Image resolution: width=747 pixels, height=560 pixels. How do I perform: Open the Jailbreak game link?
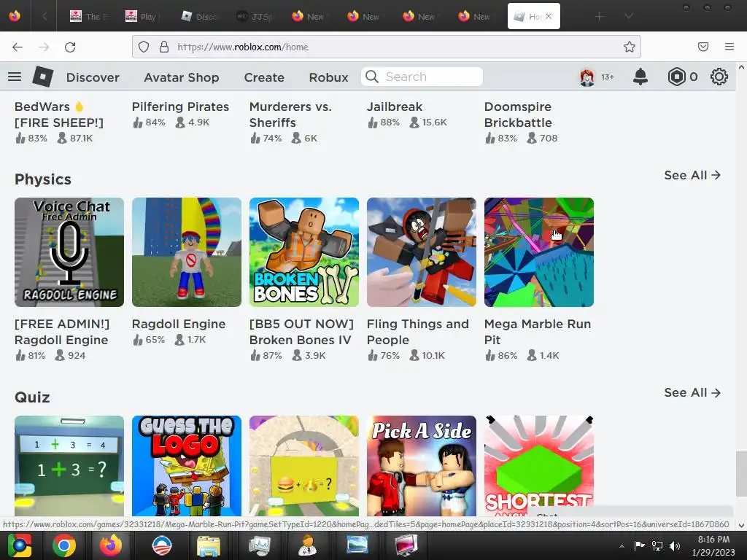pyautogui.click(x=395, y=106)
